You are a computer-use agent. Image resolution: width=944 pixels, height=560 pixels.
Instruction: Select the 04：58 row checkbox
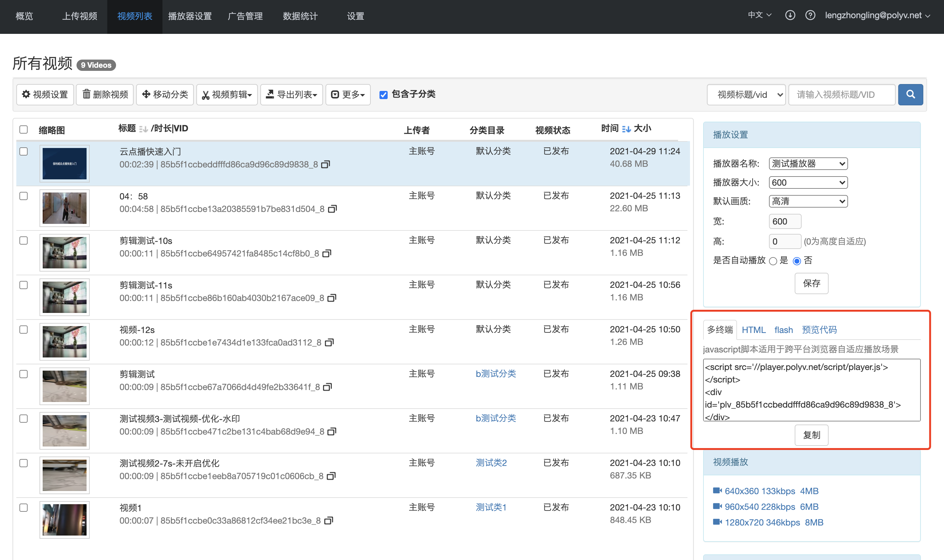tap(24, 196)
